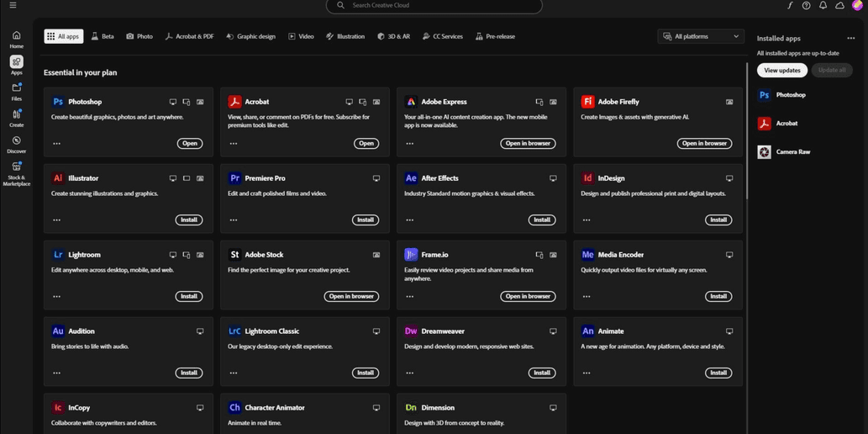Screen dimensions: 868x434
Task: Open Installed apps more options menu
Action: [x=850, y=39]
